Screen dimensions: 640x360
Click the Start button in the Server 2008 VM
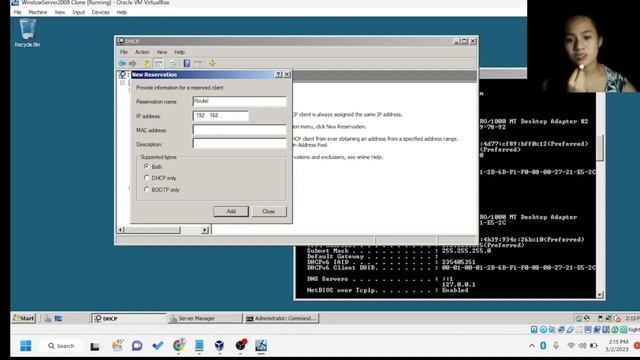(24, 318)
